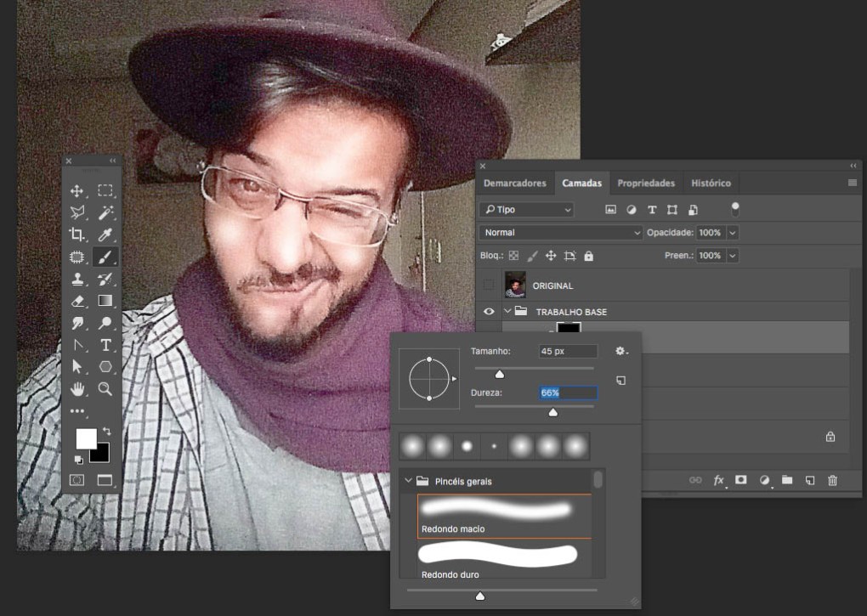Select the Clone Stamp tool

pos(77,279)
